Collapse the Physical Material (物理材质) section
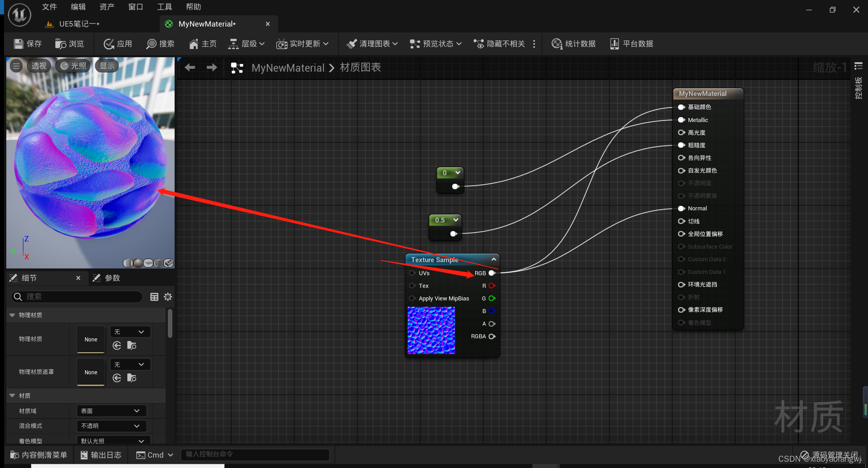 click(x=12, y=315)
